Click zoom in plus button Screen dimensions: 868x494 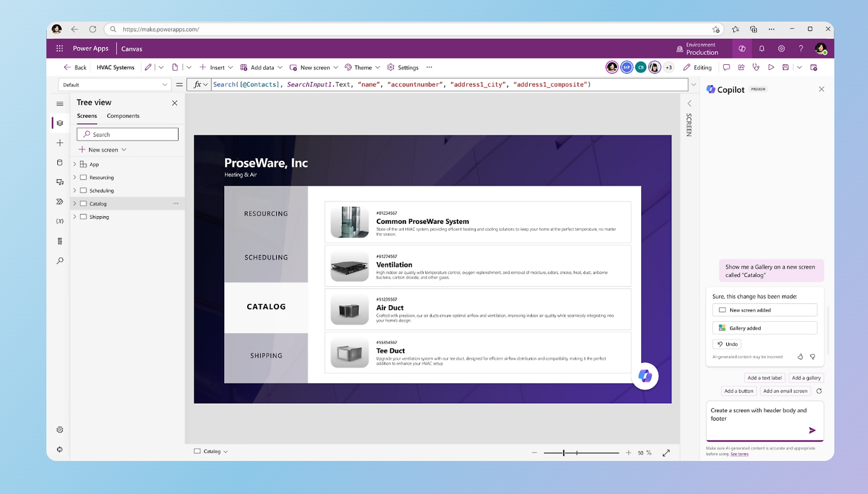click(628, 453)
